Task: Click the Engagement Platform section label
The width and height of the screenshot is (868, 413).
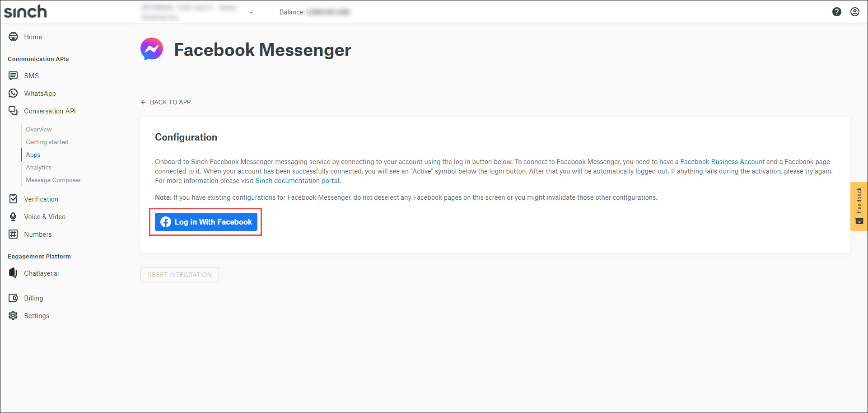Action: tap(39, 257)
